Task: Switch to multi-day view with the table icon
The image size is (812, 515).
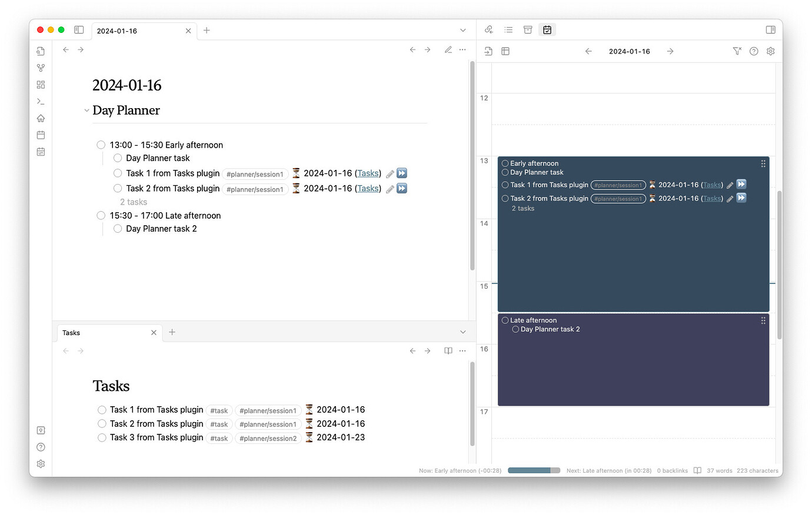Action: tap(505, 51)
